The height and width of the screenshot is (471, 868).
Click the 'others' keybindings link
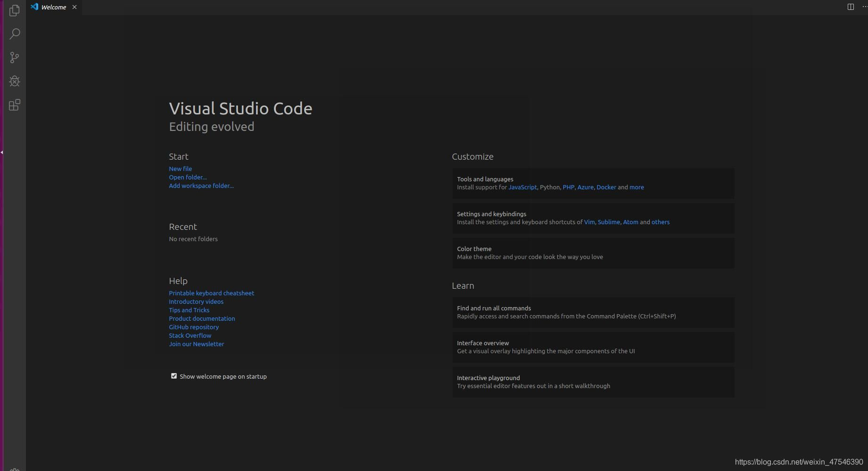click(x=661, y=222)
